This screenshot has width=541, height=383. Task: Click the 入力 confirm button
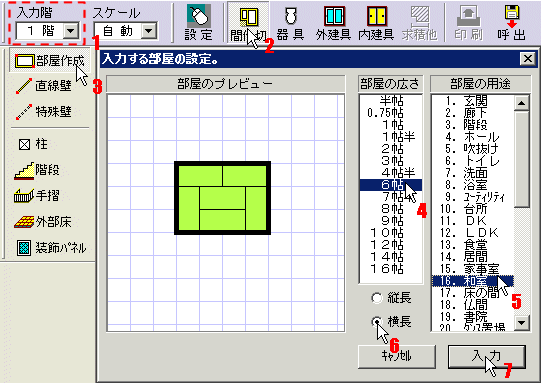[x=487, y=356]
